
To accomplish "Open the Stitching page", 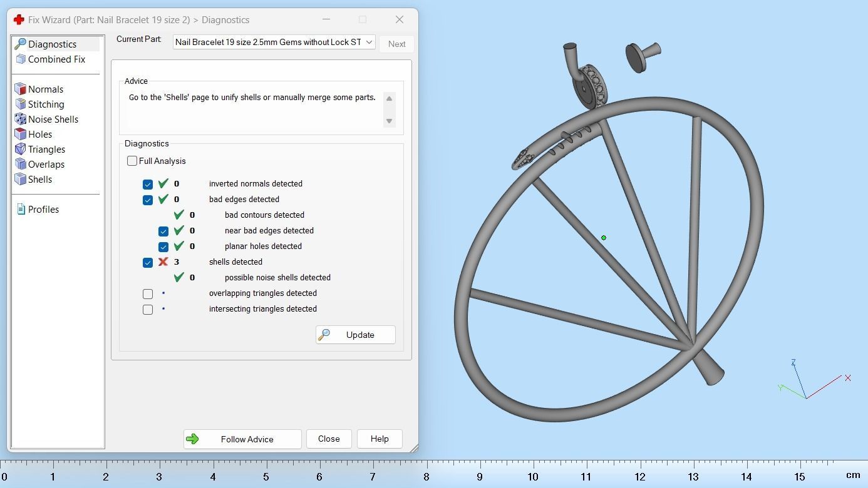I will 46,104.
